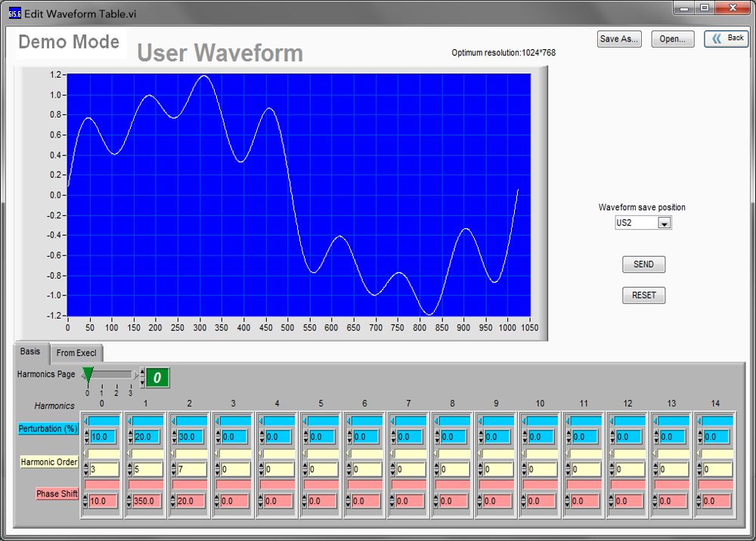Switch to the From Execl tab
756x541 pixels.
(x=76, y=353)
